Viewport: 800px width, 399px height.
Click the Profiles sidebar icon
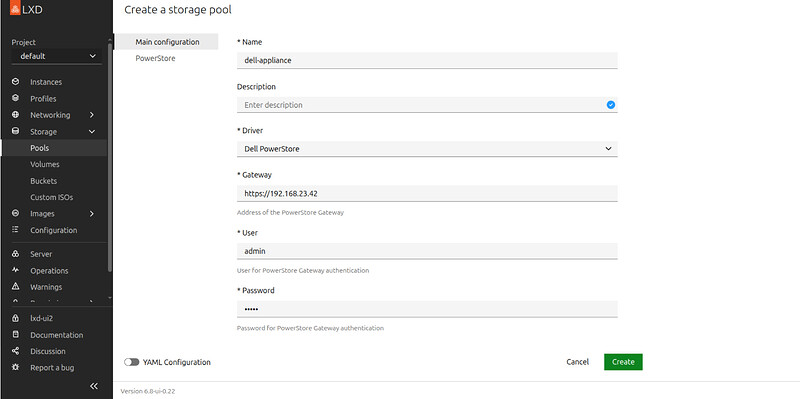tap(15, 98)
